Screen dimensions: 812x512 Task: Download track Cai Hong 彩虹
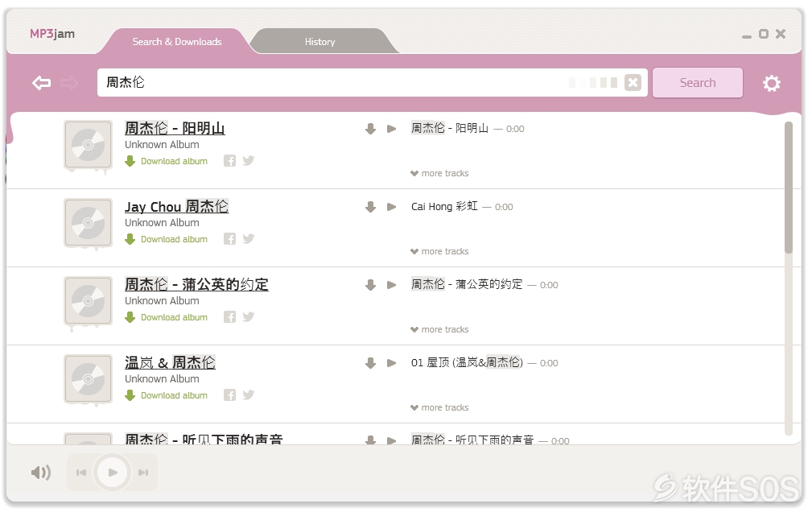click(x=370, y=207)
